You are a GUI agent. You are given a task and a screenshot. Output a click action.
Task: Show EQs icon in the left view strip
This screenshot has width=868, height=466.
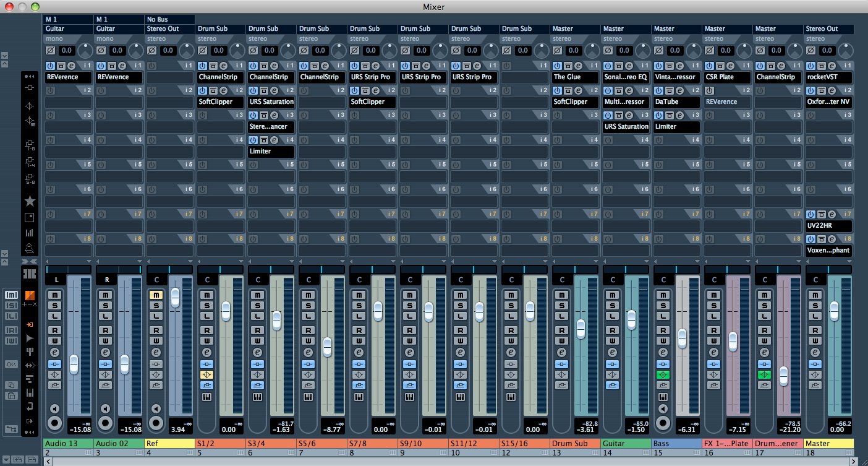[30, 106]
